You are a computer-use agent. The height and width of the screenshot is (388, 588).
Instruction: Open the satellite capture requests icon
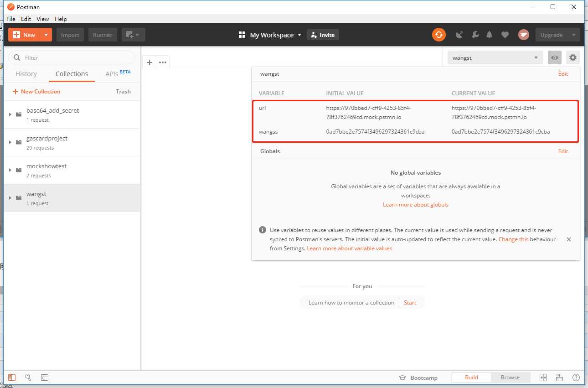[459, 35]
